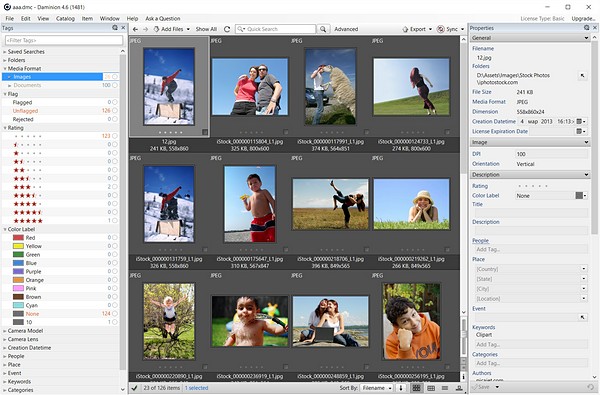Click the Show All button

[206, 29]
